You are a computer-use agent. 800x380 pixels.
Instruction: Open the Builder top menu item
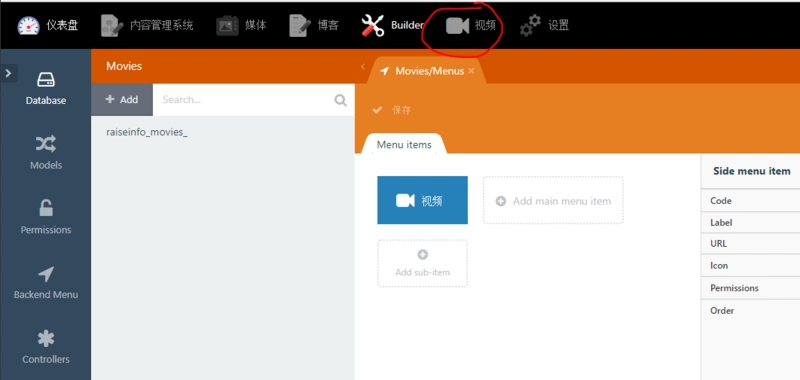392,25
